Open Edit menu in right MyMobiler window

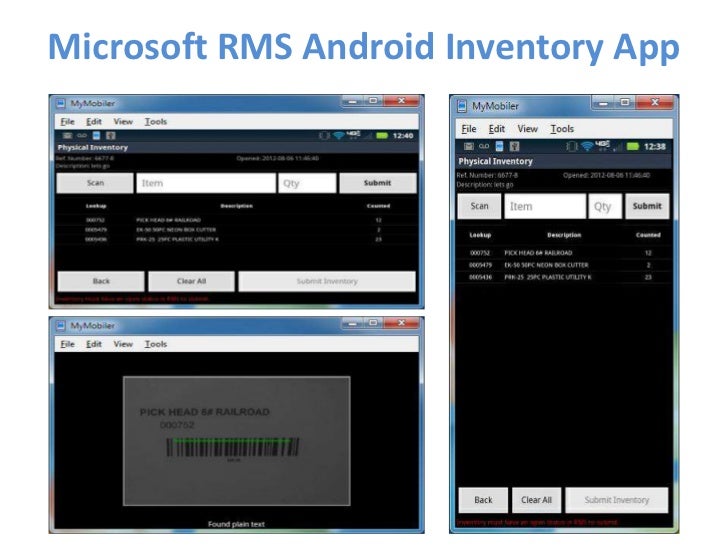click(497, 129)
